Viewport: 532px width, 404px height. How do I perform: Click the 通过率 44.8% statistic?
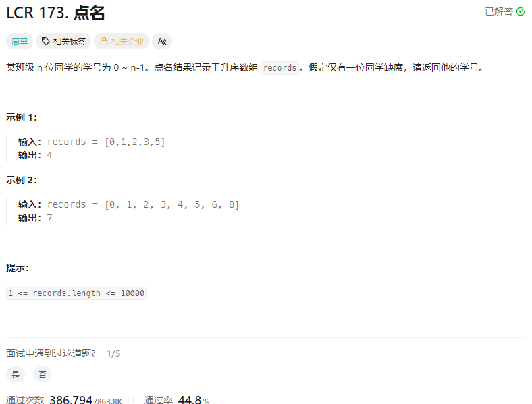pyautogui.click(x=176, y=399)
